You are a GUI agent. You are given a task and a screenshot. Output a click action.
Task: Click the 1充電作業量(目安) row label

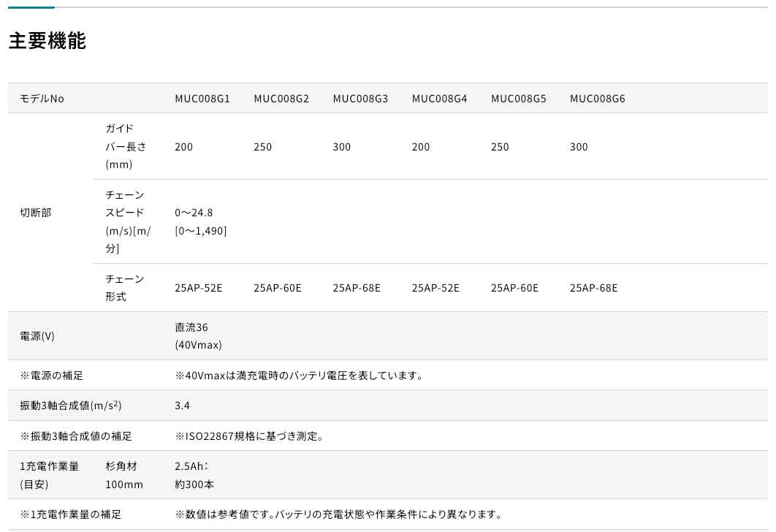point(50,475)
